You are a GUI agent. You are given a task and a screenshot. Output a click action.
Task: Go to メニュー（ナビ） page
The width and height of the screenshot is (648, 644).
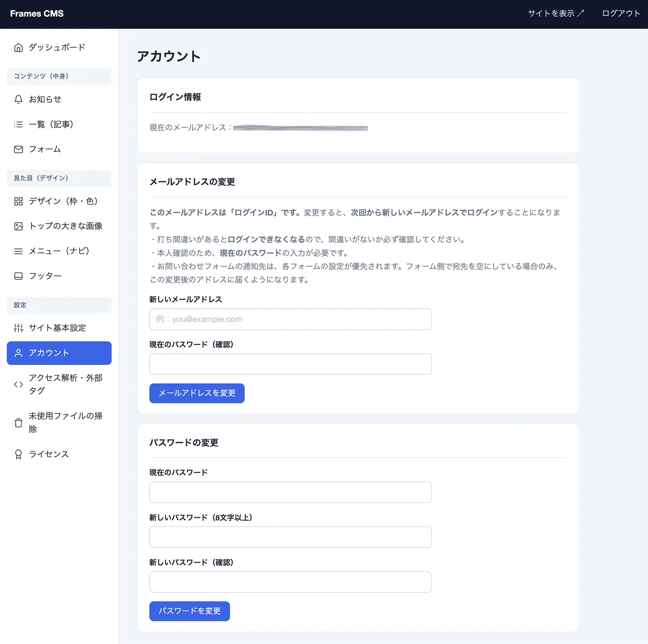pyautogui.click(x=59, y=251)
